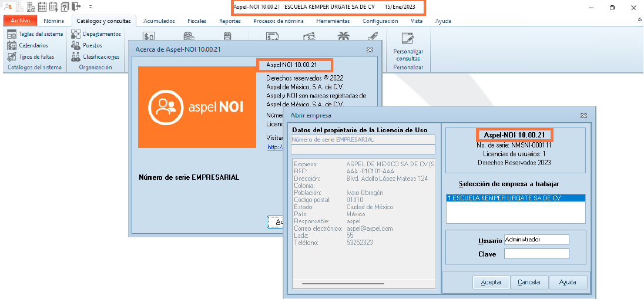Click Personalizar consultas ribbon button
The height and width of the screenshot is (299, 644).
point(408,47)
